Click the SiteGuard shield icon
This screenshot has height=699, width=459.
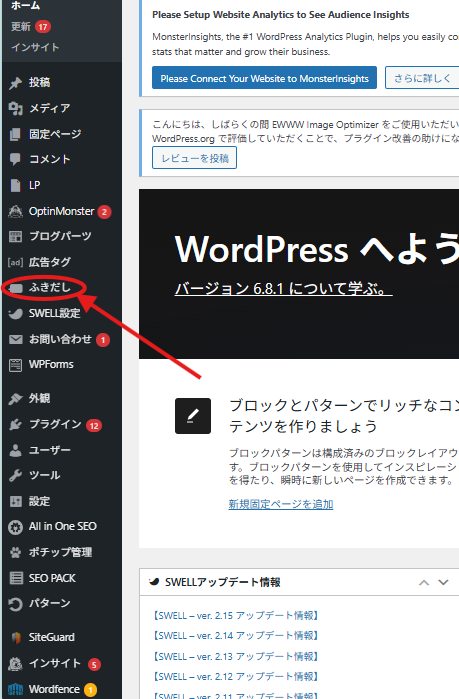tap(16, 638)
